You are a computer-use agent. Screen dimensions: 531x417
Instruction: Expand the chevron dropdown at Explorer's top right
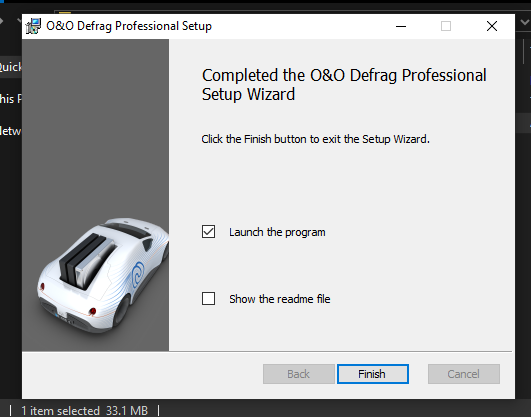(x=524, y=22)
